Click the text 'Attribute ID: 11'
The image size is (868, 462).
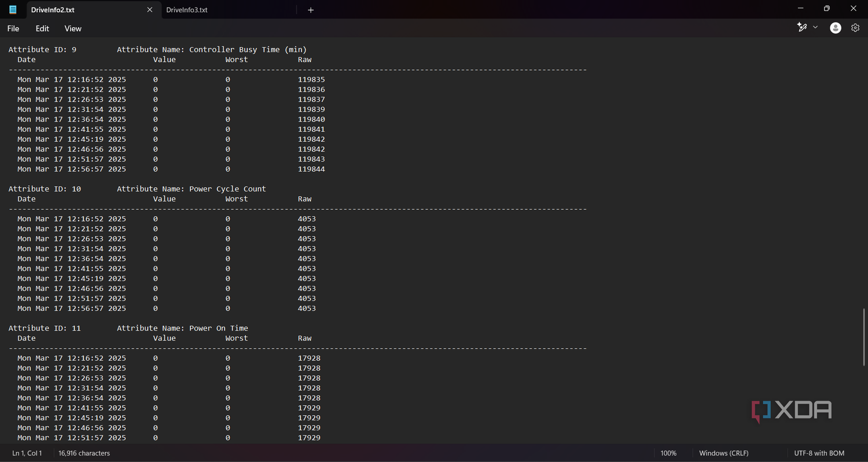[45, 328]
